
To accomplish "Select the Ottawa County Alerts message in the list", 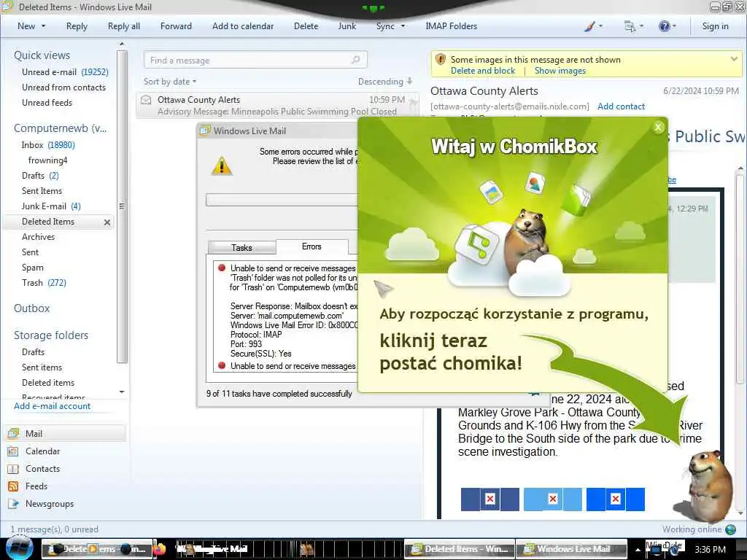I will point(277,105).
